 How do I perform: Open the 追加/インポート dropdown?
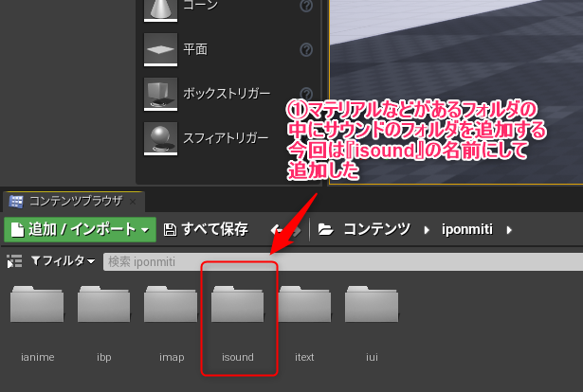(x=80, y=229)
